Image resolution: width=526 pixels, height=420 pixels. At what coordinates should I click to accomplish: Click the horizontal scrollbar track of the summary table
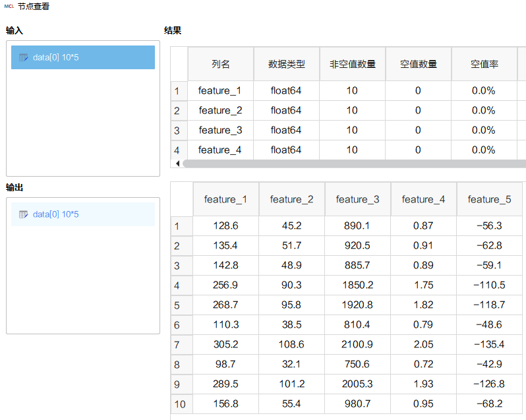point(354,164)
